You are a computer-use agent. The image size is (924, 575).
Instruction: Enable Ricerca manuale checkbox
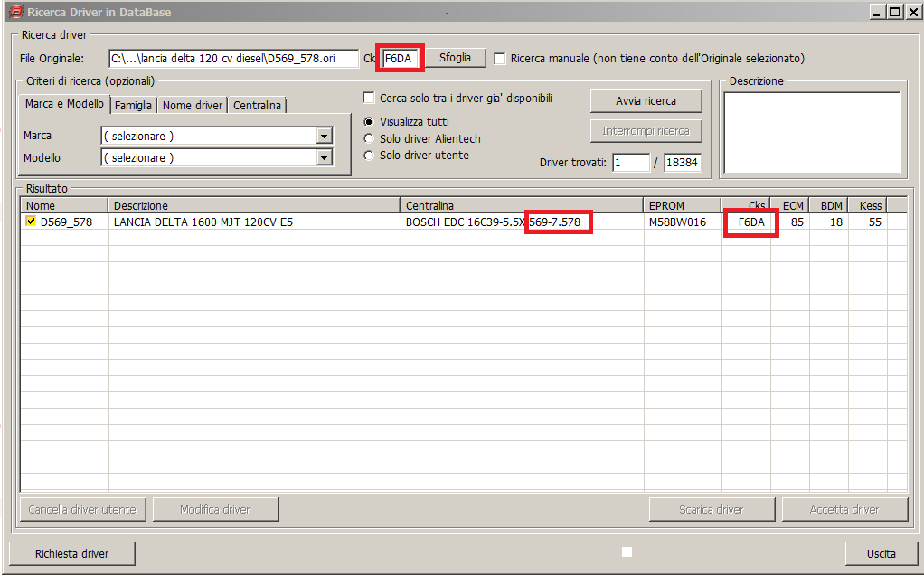(500, 59)
